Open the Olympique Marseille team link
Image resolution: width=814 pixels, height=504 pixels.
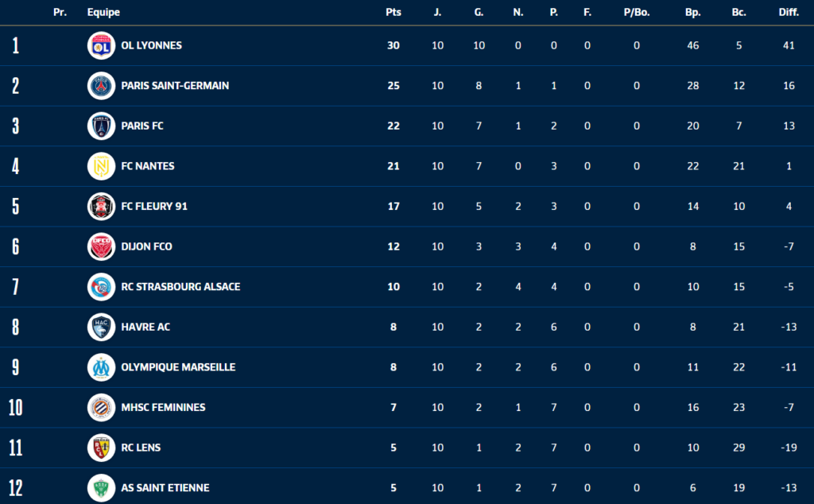point(178,367)
